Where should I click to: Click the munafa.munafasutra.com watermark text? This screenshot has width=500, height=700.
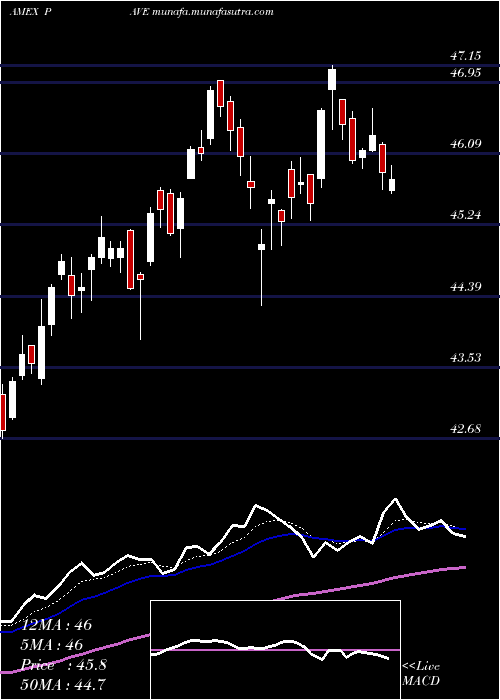(212, 12)
